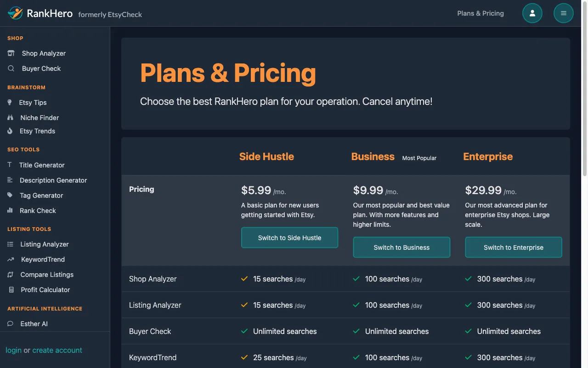Click the Listing Analyzer table row label
Viewport: 588px width, 368px height.
click(155, 305)
